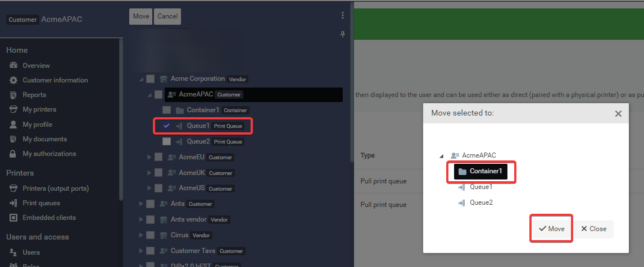Open Reports from the Home menu
The height and width of the screenshot is (267, 644).
(x=34, y=95)
